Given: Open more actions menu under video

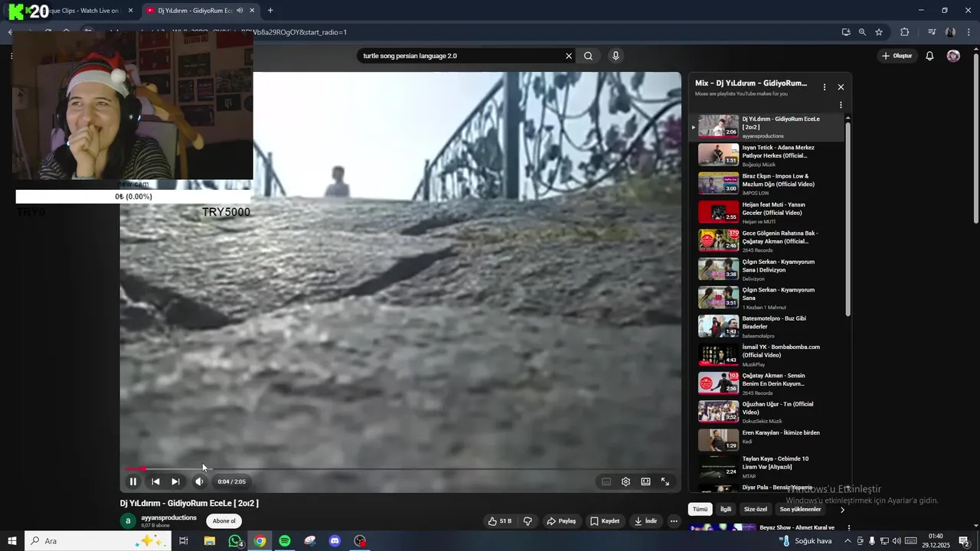Looking at the screenshot, I should [x=674, y=521].
